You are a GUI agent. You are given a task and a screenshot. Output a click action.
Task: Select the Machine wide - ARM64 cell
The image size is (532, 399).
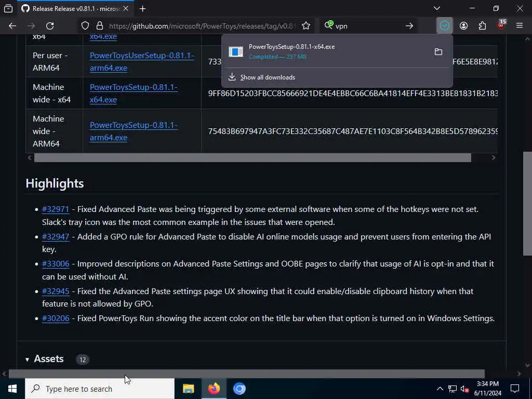tap(54, 131)
